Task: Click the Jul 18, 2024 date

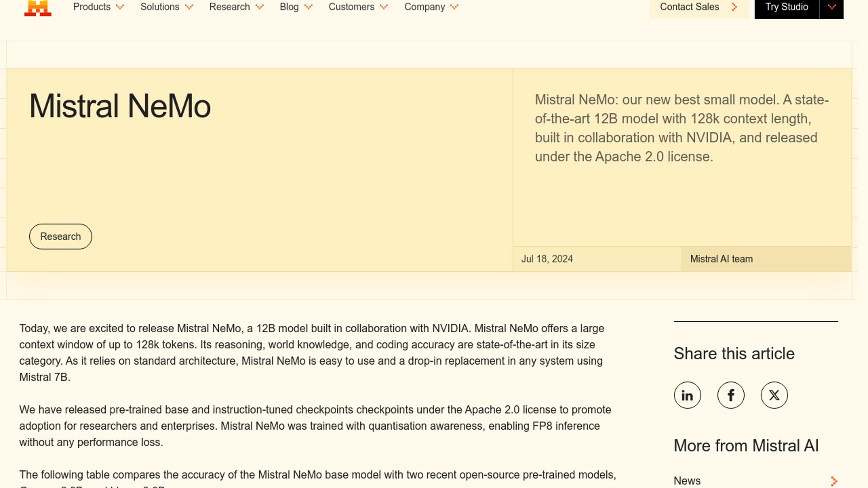Action: click(x=547, y=259)
